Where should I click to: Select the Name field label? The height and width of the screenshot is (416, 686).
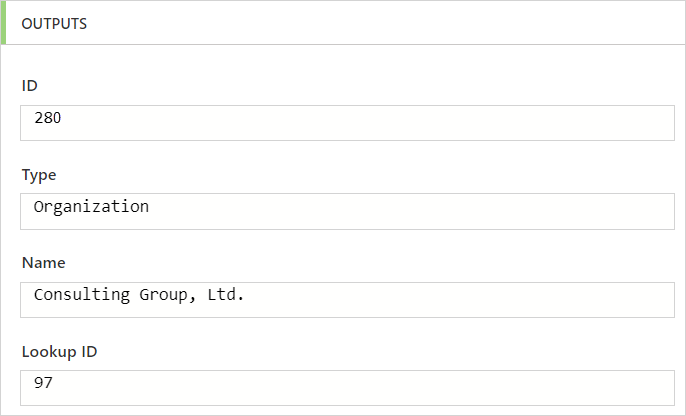point(43,262)
